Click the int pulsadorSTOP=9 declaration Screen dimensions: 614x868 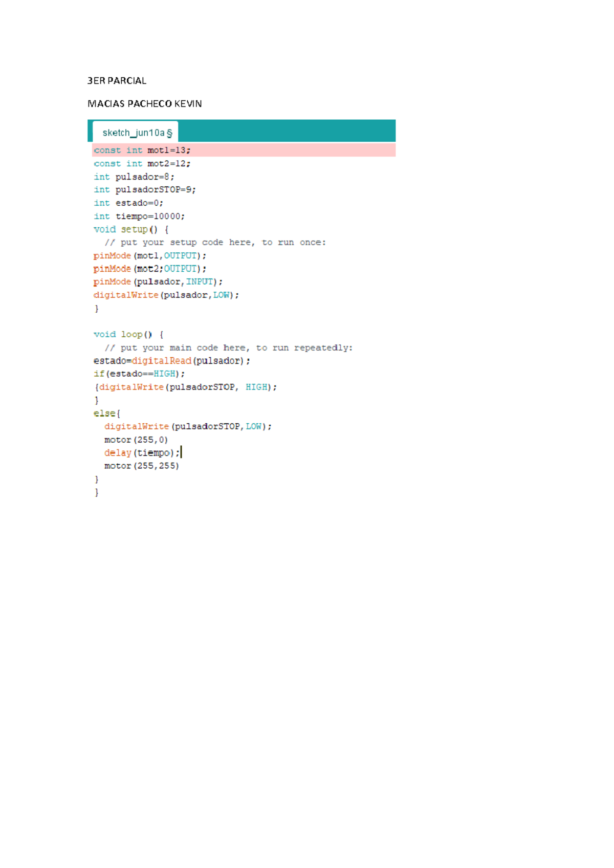coord(145,190)
